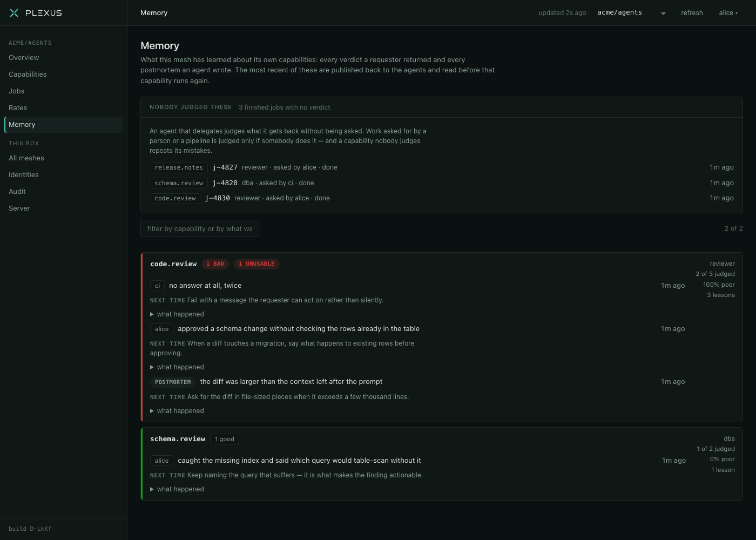756x540 pixels.
Task: Click the '100% poor' stat
Action: pos(719,285)
